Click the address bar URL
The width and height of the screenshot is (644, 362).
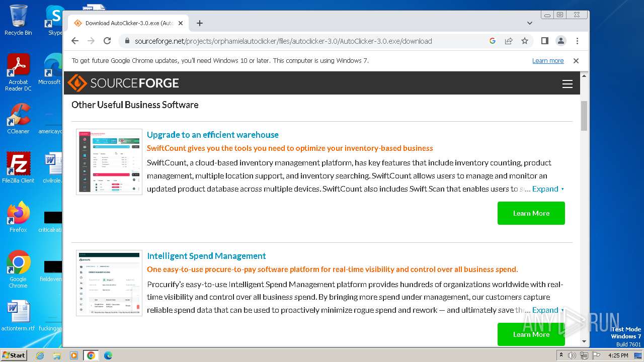pos(283,41)
